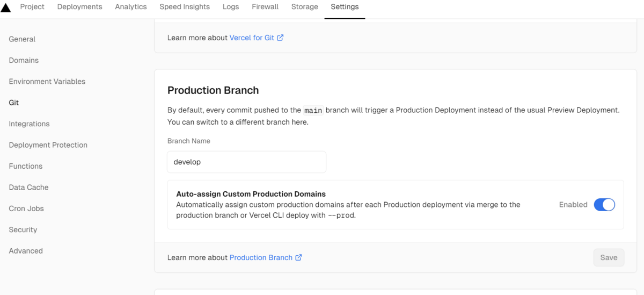Click the Branch Name label
This screenshot has height=295, width=644.
189,141
